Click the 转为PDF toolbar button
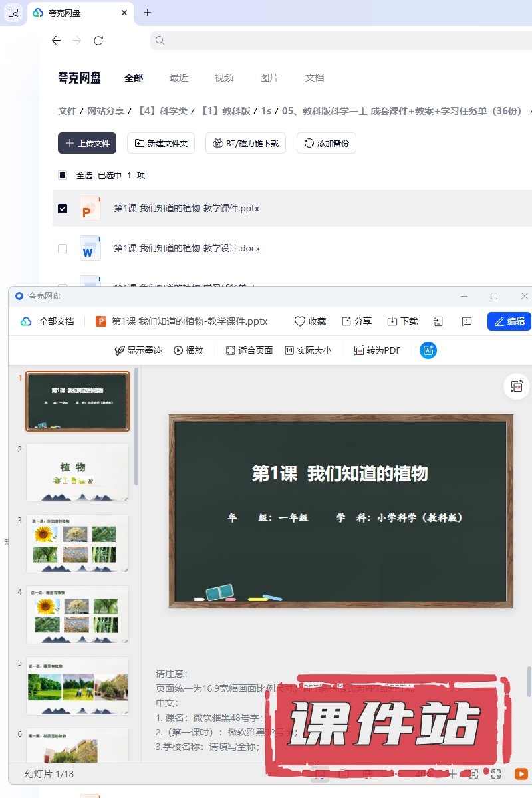Viewport: 532px width, 798px height. click(377, 350)
